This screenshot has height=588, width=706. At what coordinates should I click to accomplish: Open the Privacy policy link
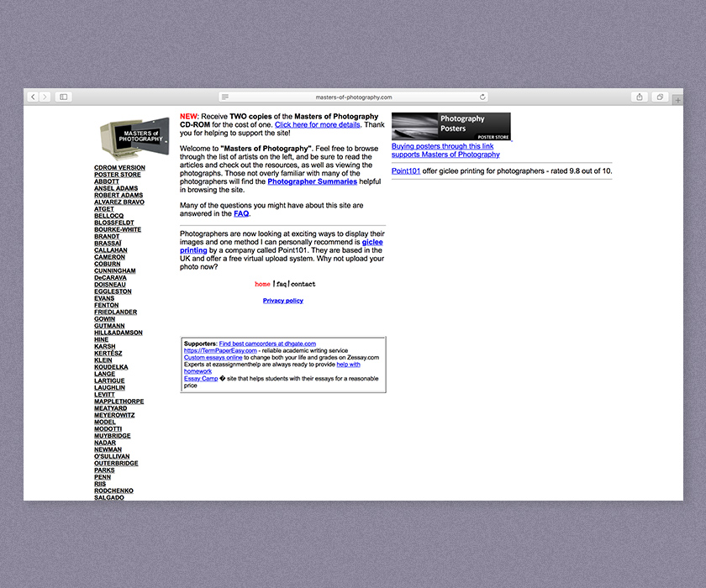(x=283, y=301)
